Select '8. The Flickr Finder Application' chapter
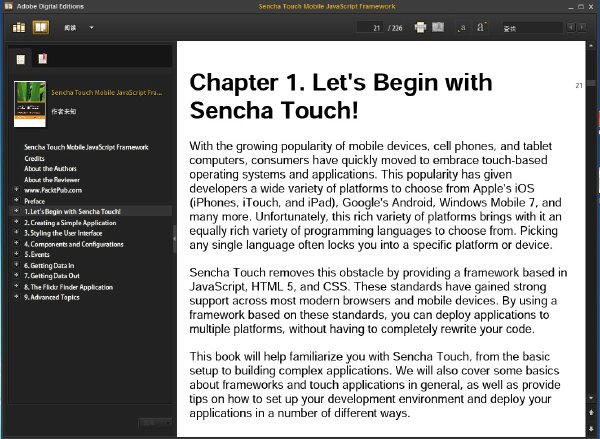 pyautogui.click(x=68, y=287)
